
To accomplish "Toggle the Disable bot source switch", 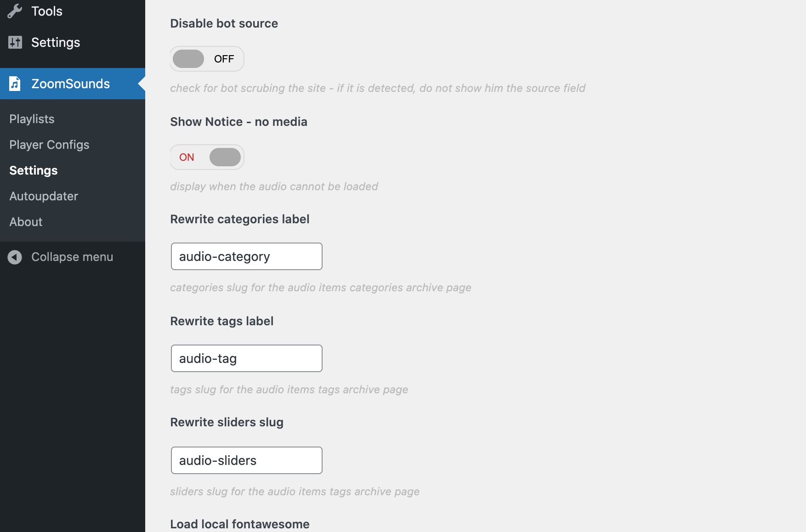I will 207,59.
